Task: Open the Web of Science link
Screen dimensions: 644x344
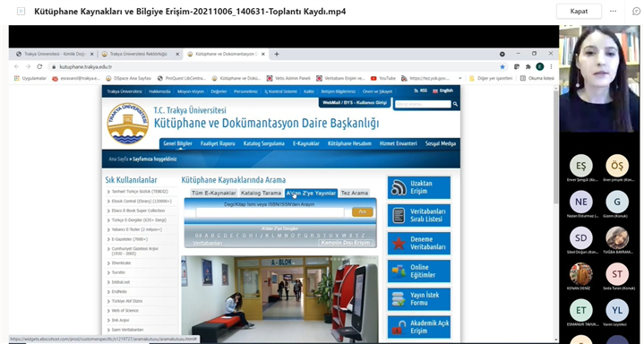Action: click(125, 311)
